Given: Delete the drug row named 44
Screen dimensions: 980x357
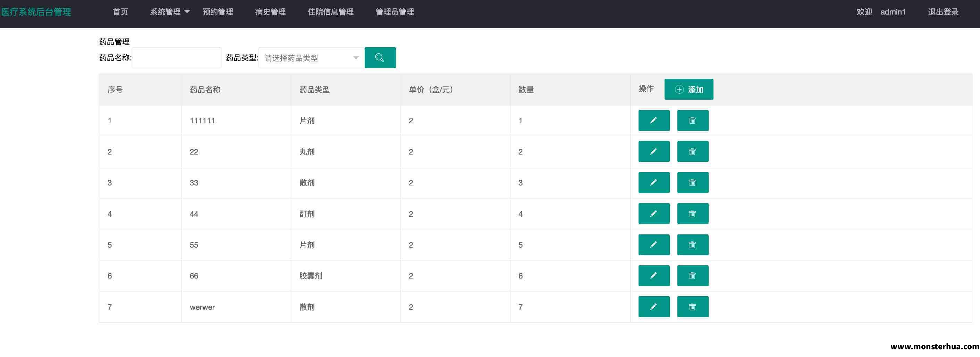Looking at the screenshot, I should pyautogui.click(x=692, y=214).
